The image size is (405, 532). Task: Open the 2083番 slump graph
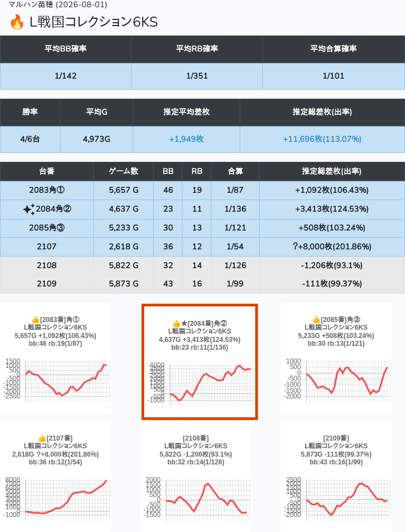[55, 357]
